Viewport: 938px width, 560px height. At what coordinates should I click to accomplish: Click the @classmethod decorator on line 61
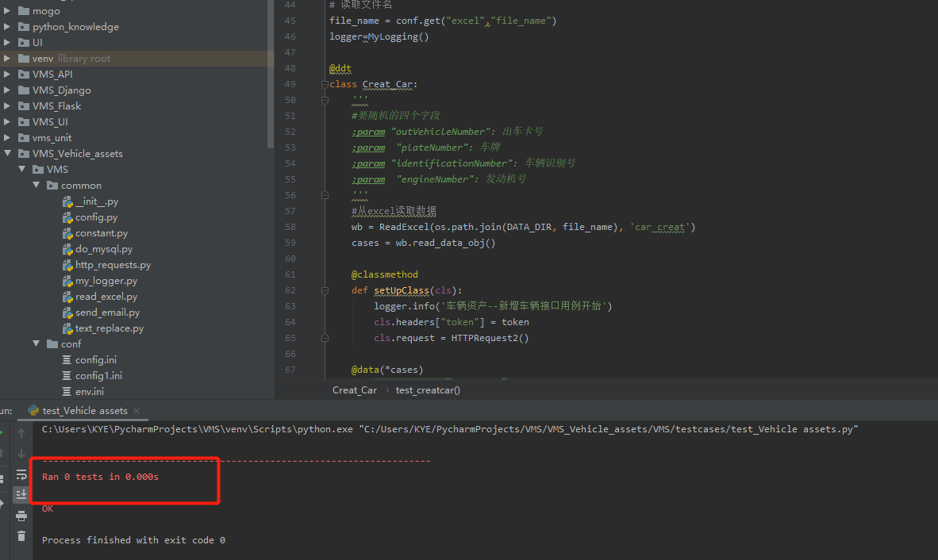coord(385,274)
